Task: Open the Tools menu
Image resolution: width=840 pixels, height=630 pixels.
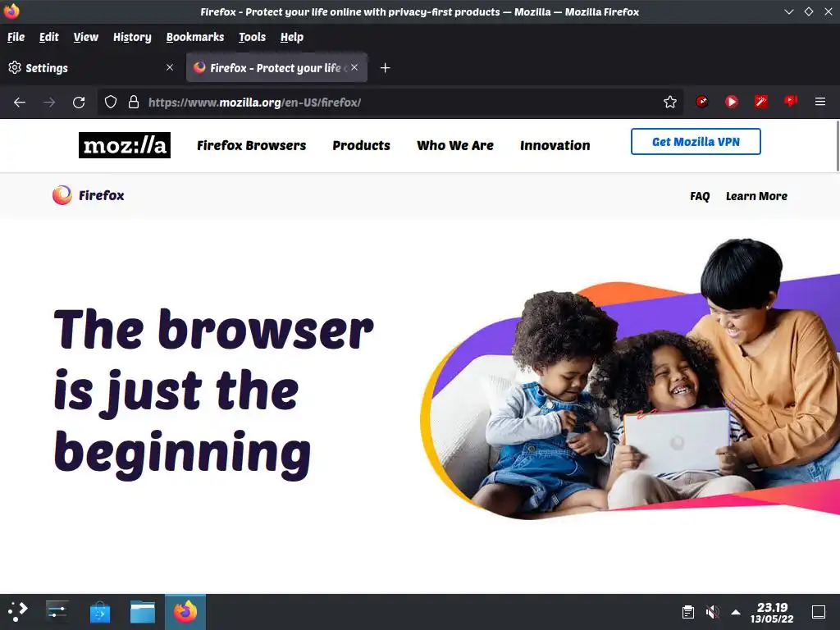Action: coord(253,37)
